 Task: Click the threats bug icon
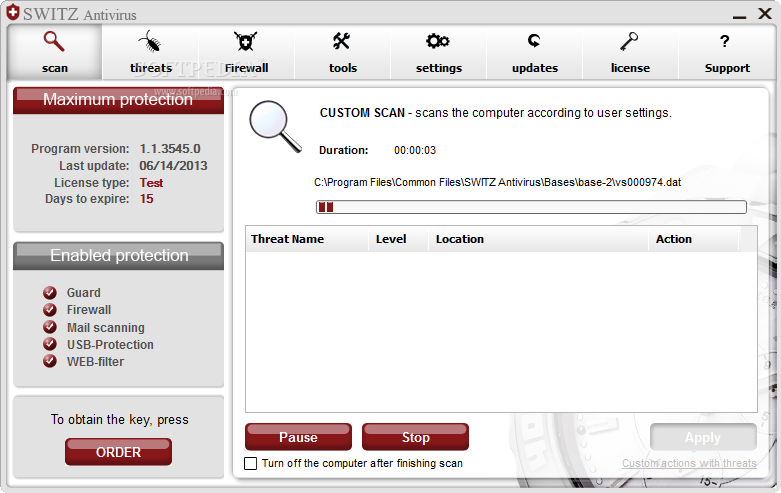[149, 41]
